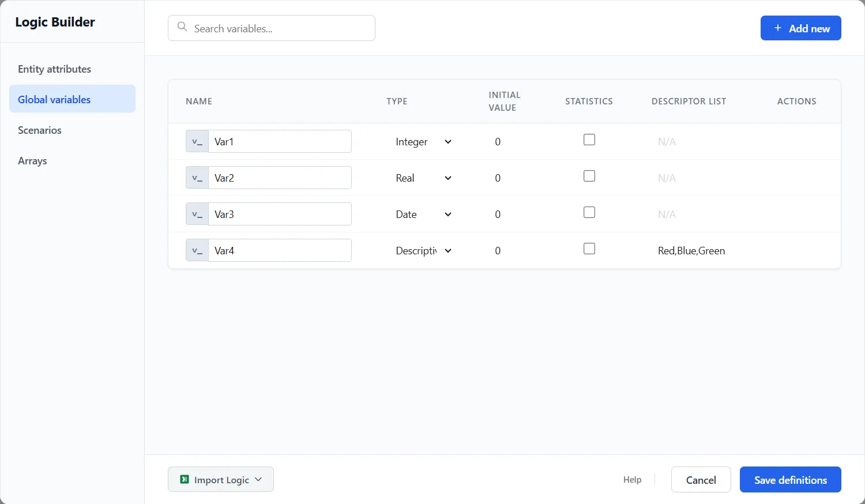Image resolution: width=865 pixels, height=504 pixels.
Task: Click the initial value 0 for Var1
Action: click(498, 142)
